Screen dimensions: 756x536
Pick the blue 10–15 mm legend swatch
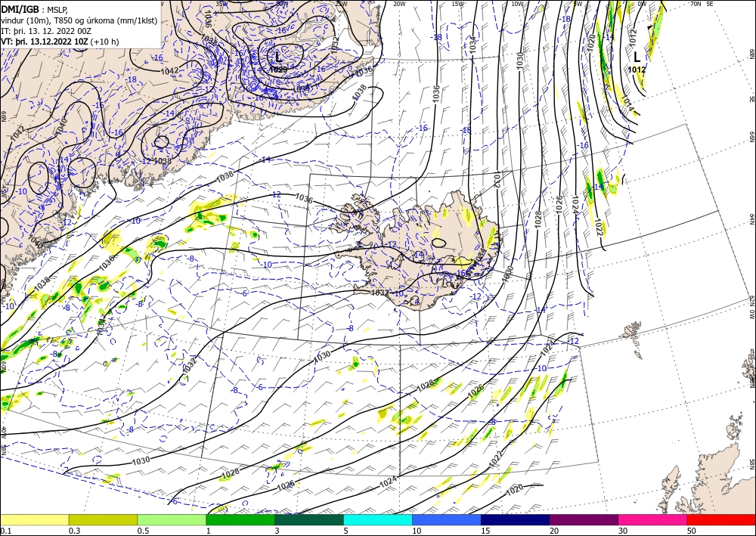pos(447,519)
